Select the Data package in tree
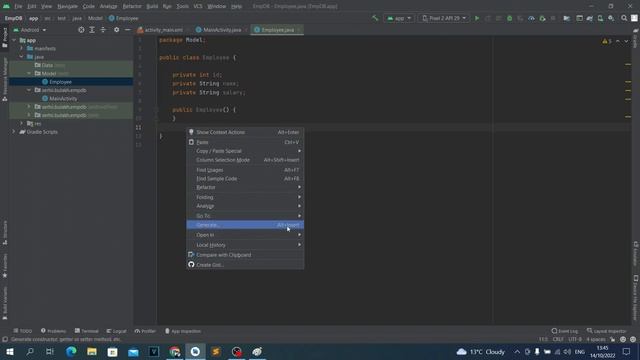This screenshot has width=640, height=360. pyautogui.click(x=47, y=65)
